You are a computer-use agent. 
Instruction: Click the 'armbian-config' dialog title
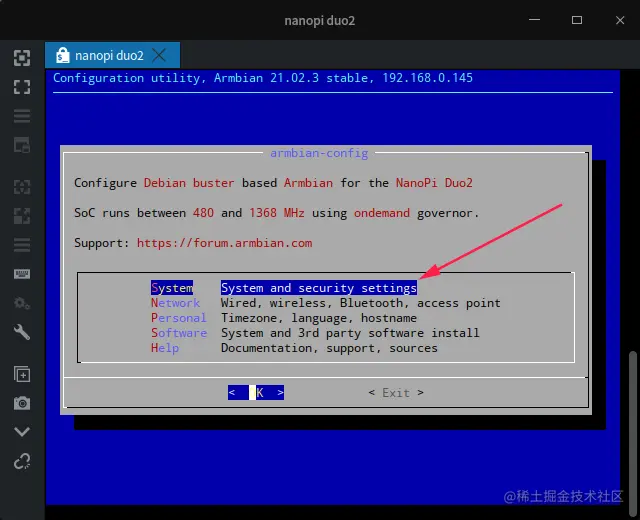tap(319, 153)
